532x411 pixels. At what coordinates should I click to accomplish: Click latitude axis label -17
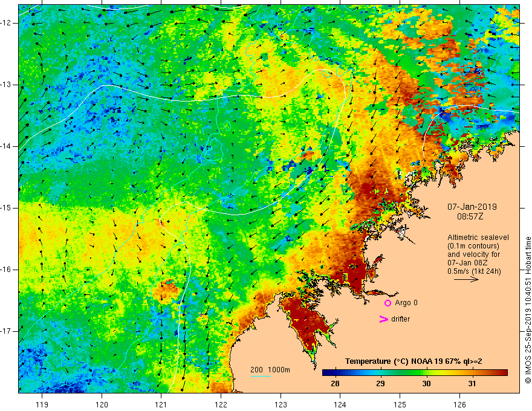click(7, 331)
